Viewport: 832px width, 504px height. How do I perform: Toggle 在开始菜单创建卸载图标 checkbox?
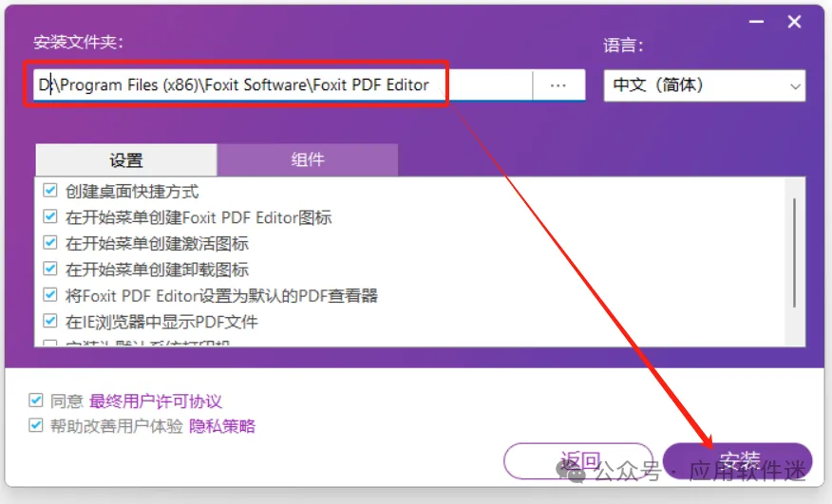50,269
